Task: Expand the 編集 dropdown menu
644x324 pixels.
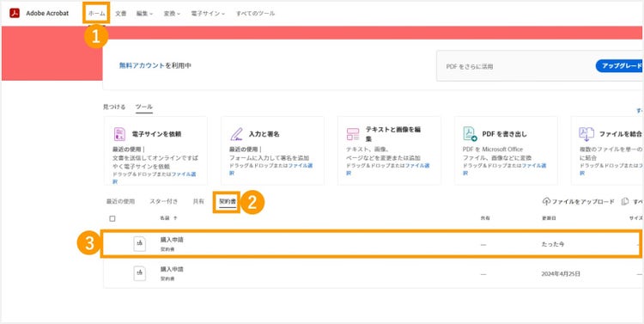Action: pyautogui.click(x=144, y=13)
